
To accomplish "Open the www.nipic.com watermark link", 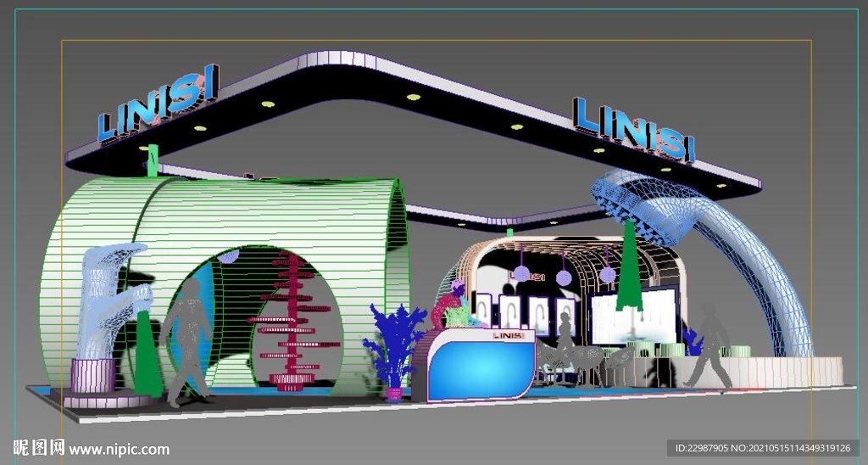I will tap(120, 450).
